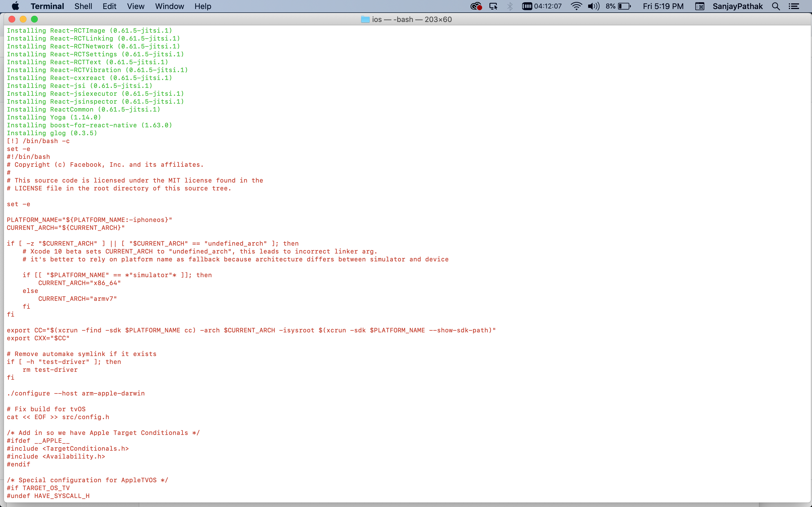Viewport: 812px width, 507px height.
Task: Open the SanjayPathak user switching menu
Action: (x=738, y=6)
